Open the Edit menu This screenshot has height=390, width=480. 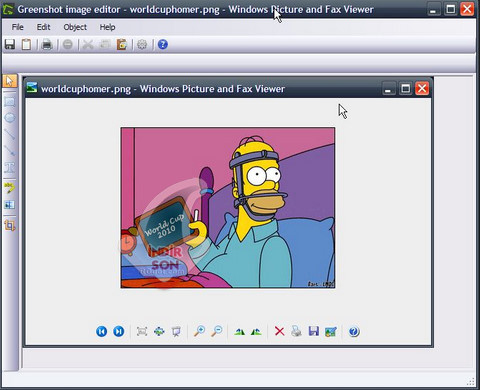43,27
